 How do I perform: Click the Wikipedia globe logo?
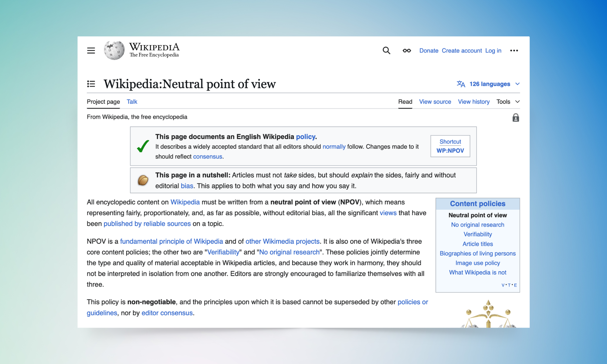tap(114, 50)
